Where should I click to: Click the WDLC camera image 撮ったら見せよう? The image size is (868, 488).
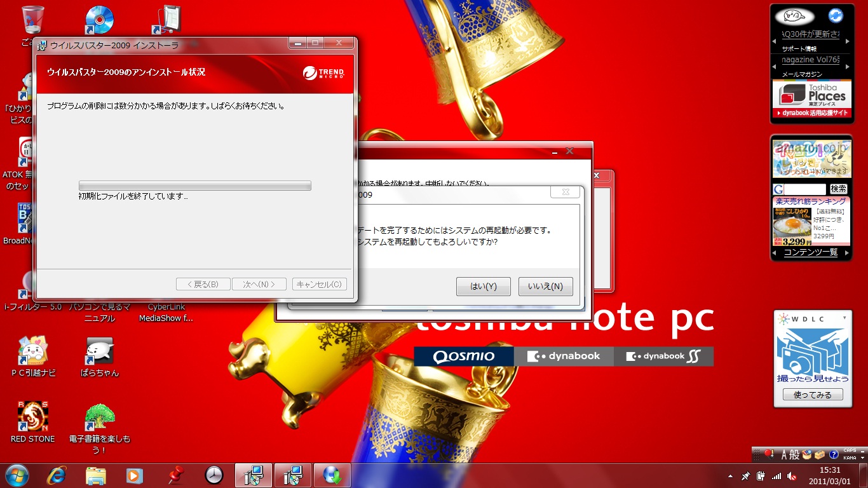[812, 356]
